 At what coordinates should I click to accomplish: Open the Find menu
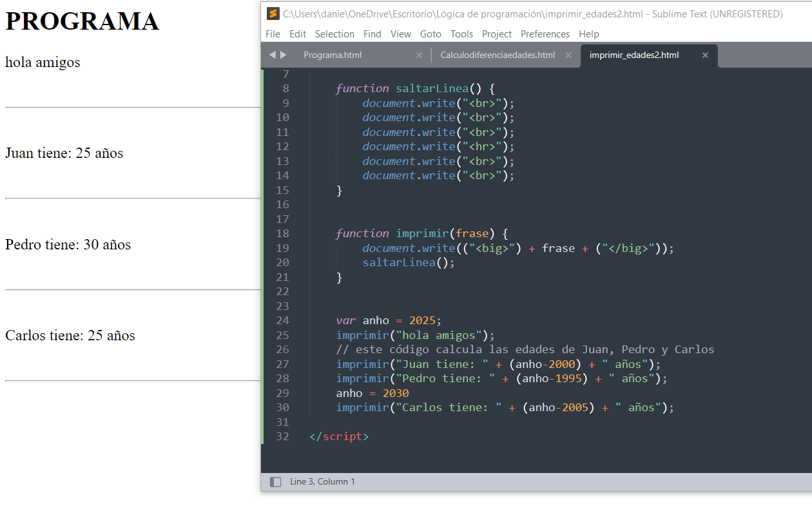point(372,34)
